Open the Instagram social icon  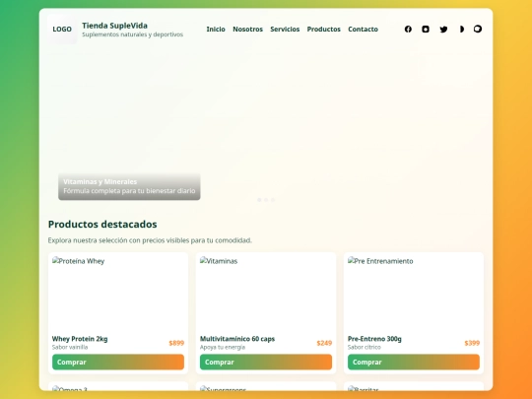426,30
